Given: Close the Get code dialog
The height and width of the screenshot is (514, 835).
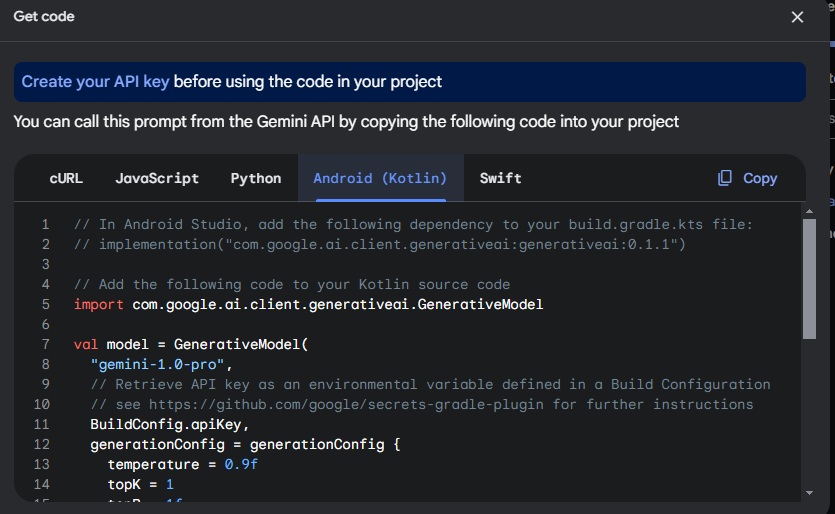Looking at the screenshot, I should coord(797,17).
